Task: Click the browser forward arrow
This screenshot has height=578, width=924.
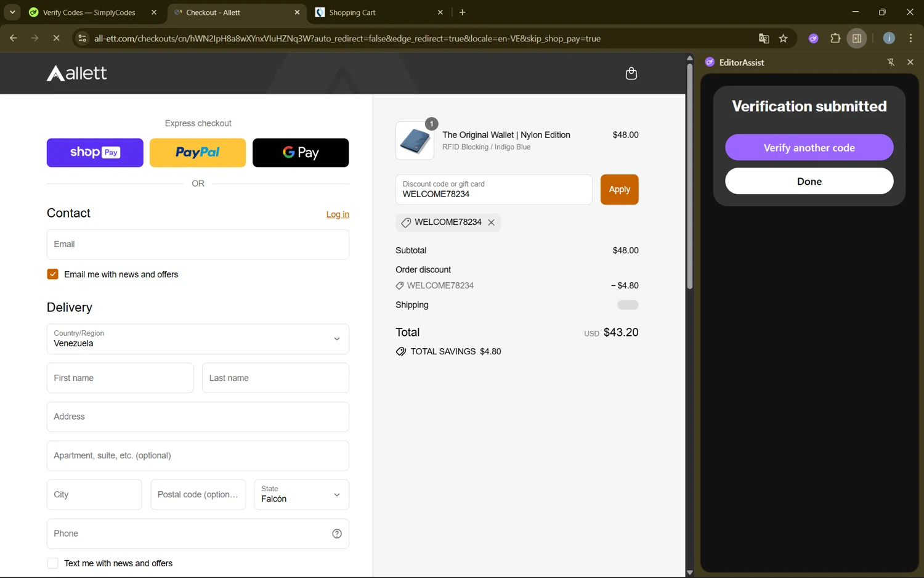Action: tap(34, 38)
